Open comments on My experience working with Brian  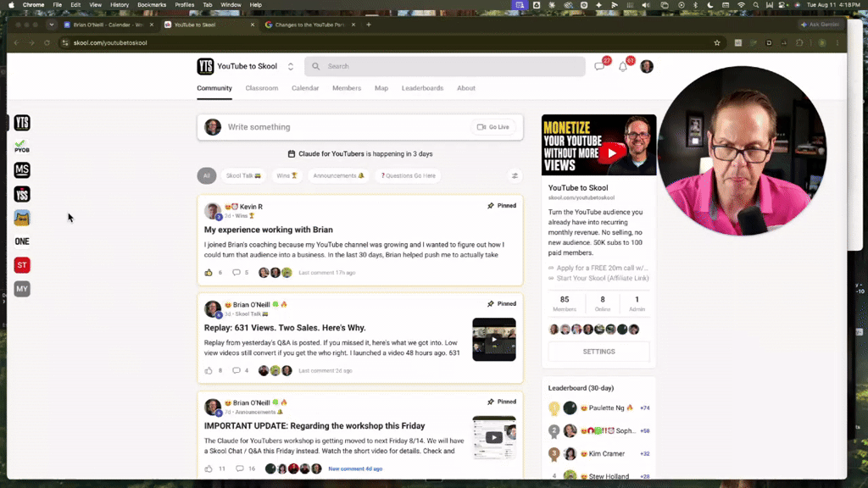[x=236, y=273]
